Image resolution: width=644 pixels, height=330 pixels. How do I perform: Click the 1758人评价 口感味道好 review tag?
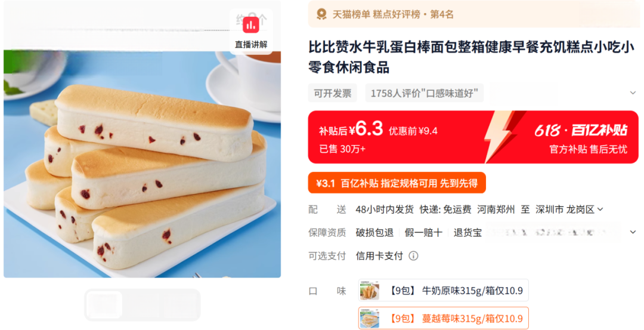[425, 93]
